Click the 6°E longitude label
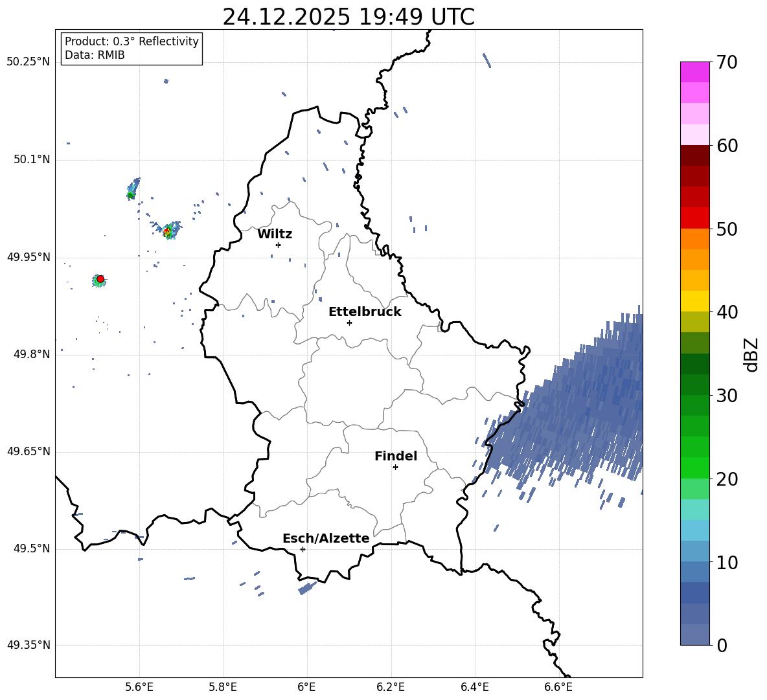This screenshot has width=767, height=700. tap(306, 687)
